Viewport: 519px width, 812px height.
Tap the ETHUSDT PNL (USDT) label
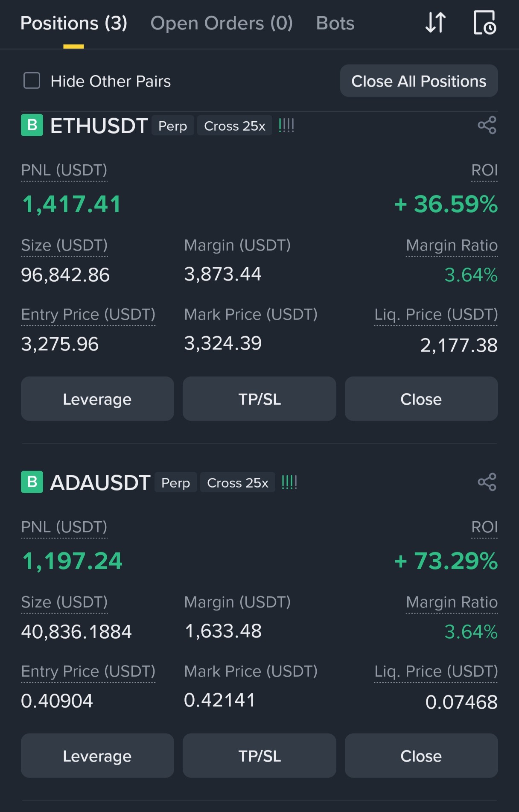point(64,170)
